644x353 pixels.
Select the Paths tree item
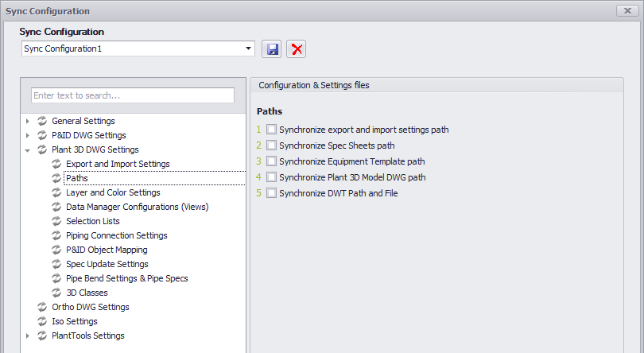pos(77,178)
